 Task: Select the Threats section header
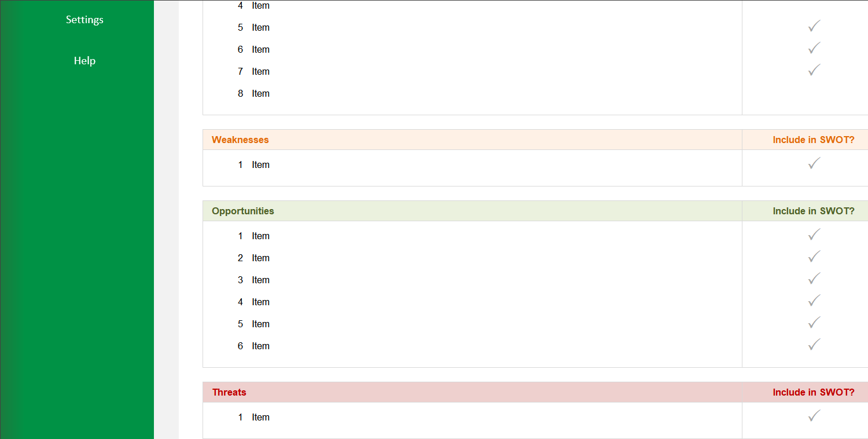point(229,392)
